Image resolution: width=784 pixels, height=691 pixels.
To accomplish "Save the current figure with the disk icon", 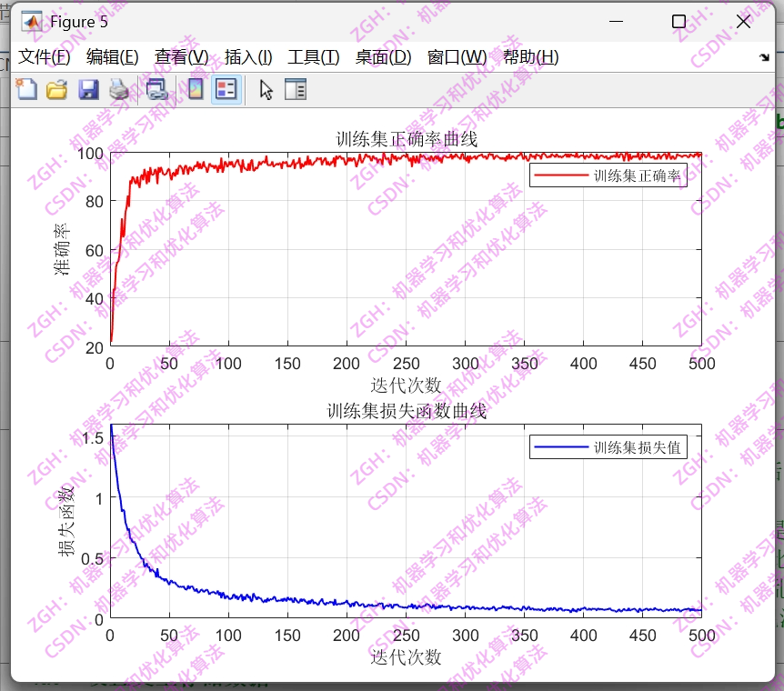I will 86,89.
